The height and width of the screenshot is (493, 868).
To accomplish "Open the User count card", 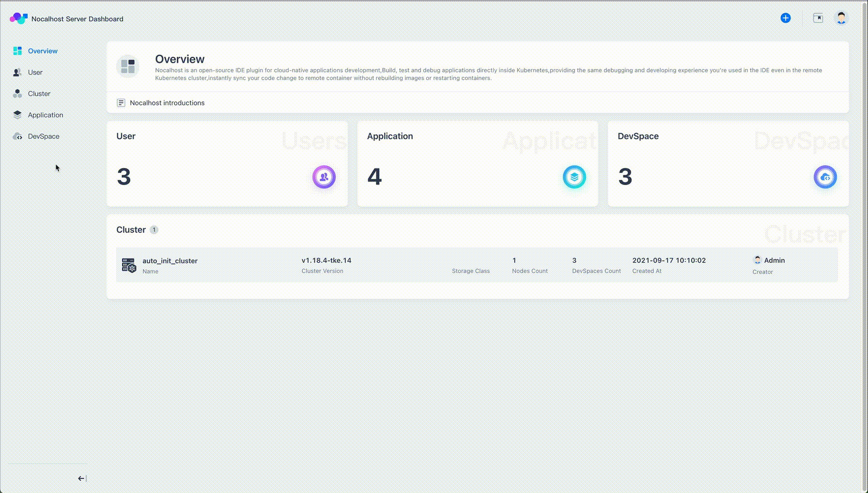I will (227, 164).
